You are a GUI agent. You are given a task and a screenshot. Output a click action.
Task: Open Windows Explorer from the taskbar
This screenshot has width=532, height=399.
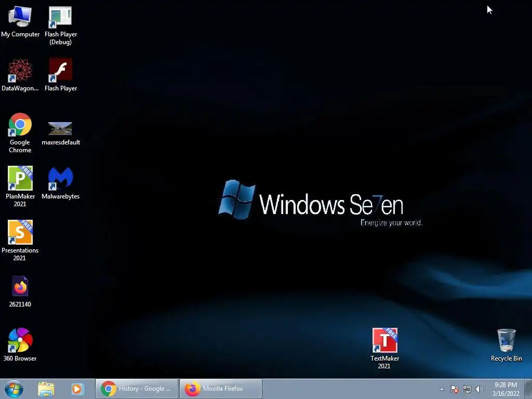46,389
